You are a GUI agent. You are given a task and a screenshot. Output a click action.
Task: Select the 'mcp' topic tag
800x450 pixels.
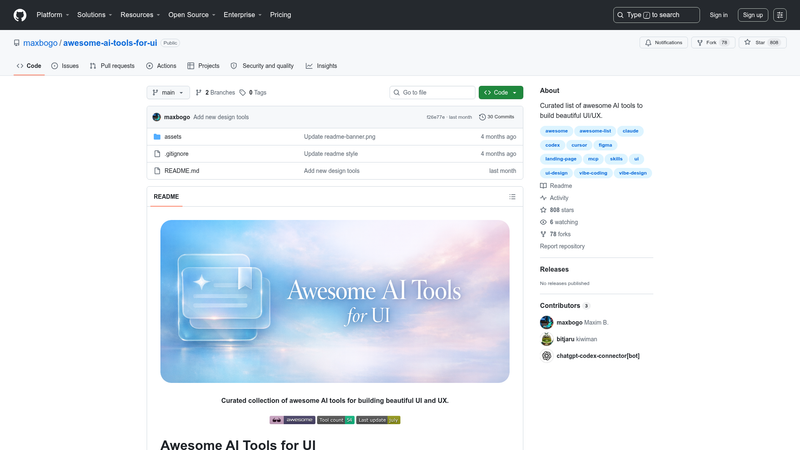click(593, 159)
